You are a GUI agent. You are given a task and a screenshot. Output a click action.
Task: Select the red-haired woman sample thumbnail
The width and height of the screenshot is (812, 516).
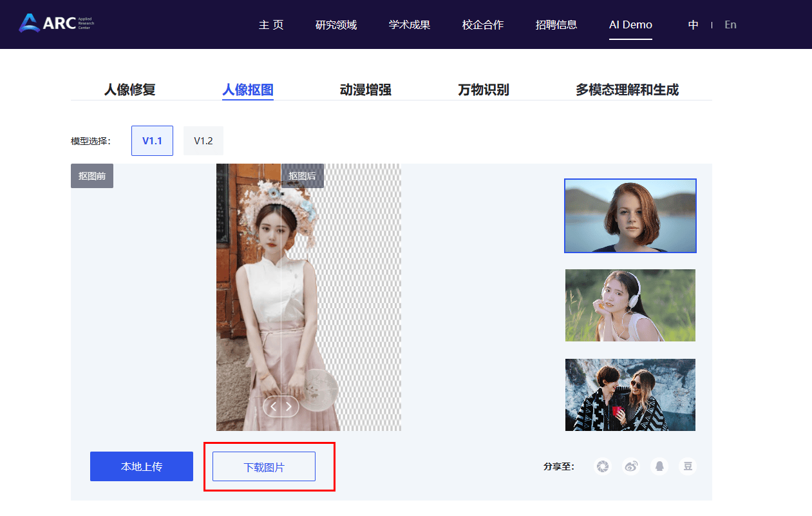(x=630, y=216)
